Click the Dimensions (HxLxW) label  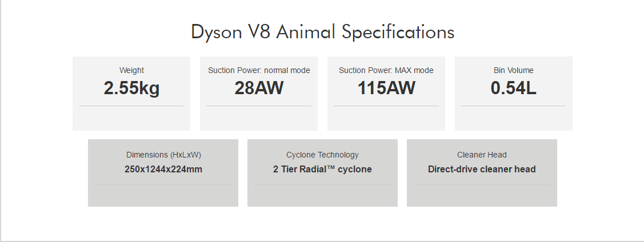point(163,155)
